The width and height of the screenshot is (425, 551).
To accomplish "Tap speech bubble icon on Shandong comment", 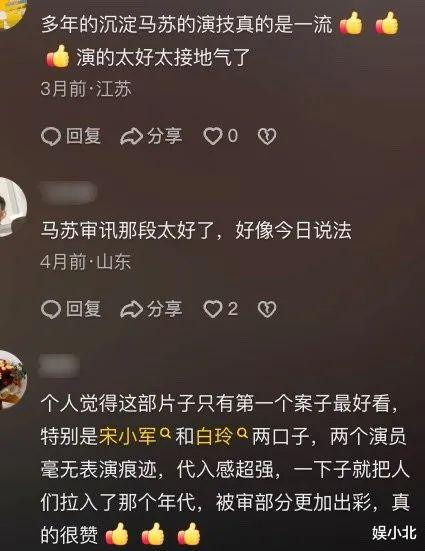I will [x=51, y=309].
